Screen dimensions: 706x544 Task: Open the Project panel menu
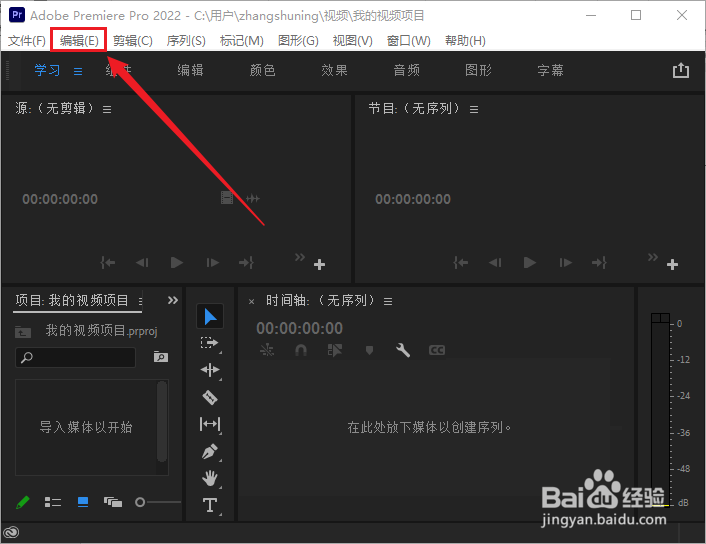click(140, 301)
